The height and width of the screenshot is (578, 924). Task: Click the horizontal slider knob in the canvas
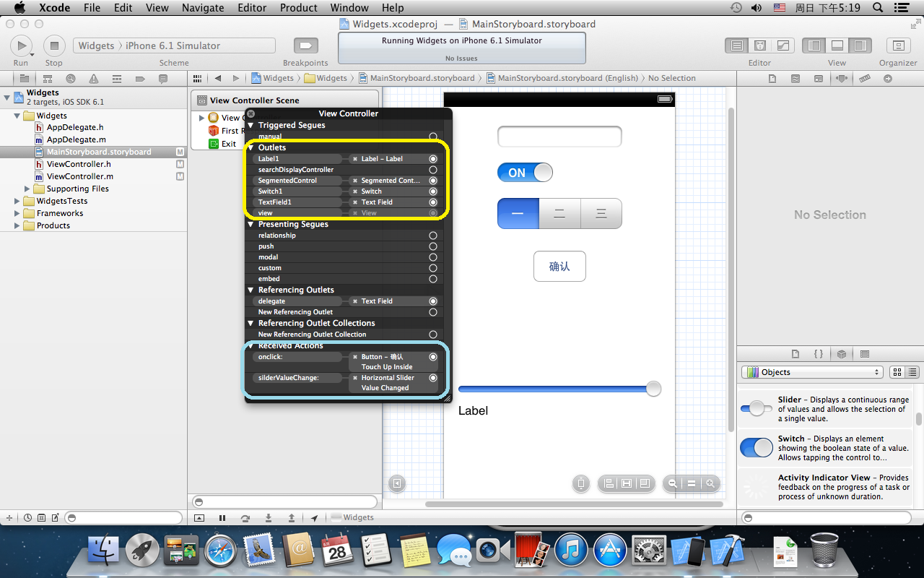[x=653, y=389]
